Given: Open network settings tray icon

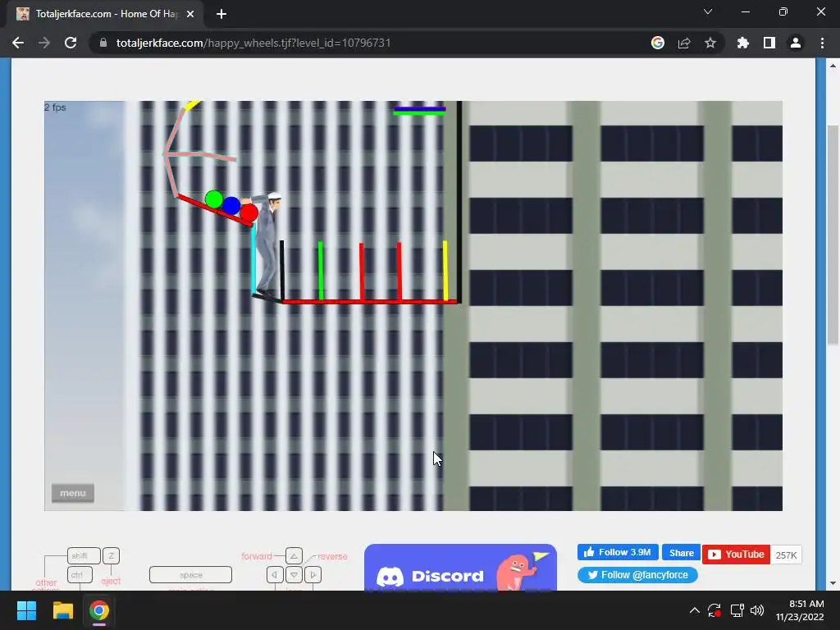Looking at the screenshot, I should pos(737,610).
